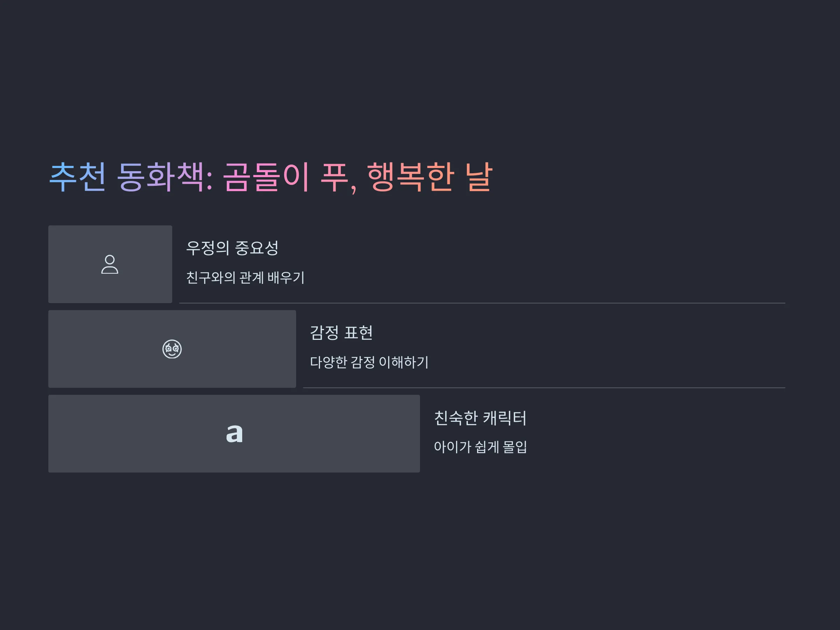
Task: Click the letter 'a' icon
Action: tap(234, 433)
